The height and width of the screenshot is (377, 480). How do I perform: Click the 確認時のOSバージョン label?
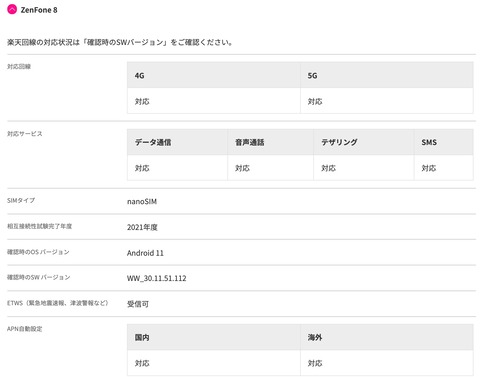click(38, 252)
